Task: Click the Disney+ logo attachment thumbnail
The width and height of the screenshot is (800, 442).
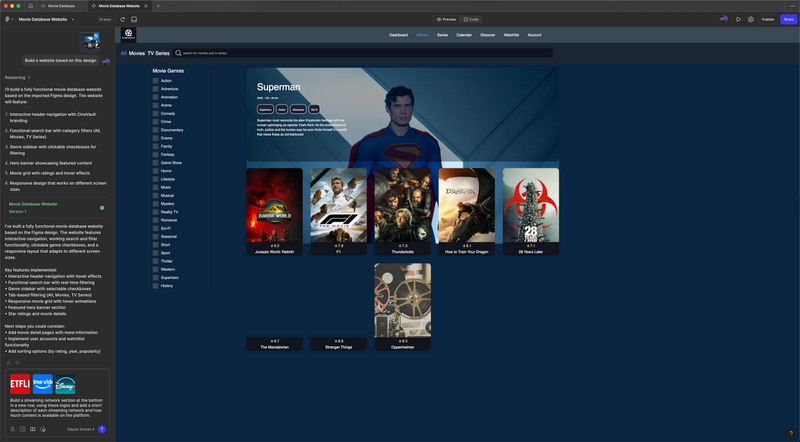Action: click(x=65, y=384)
